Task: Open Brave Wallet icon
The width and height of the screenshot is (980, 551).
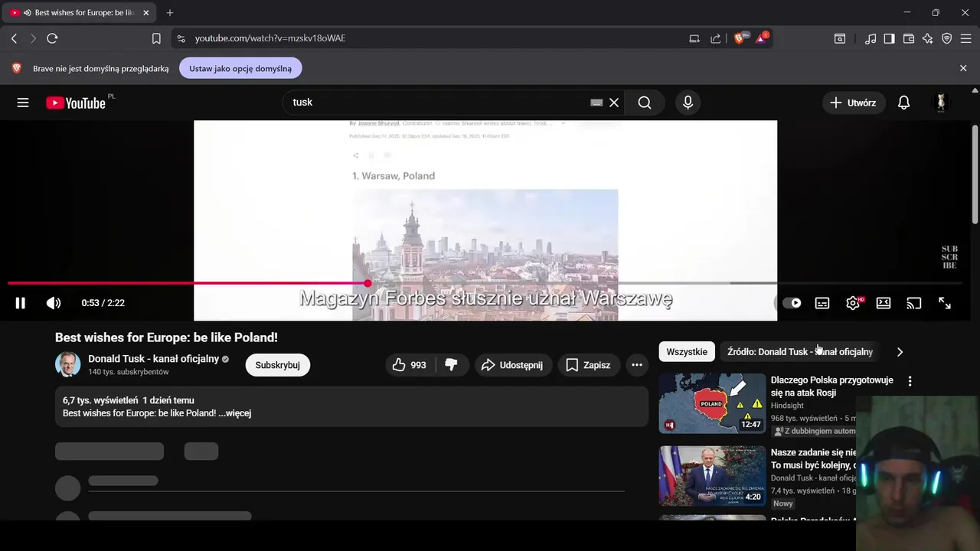Action: [909, 38]
